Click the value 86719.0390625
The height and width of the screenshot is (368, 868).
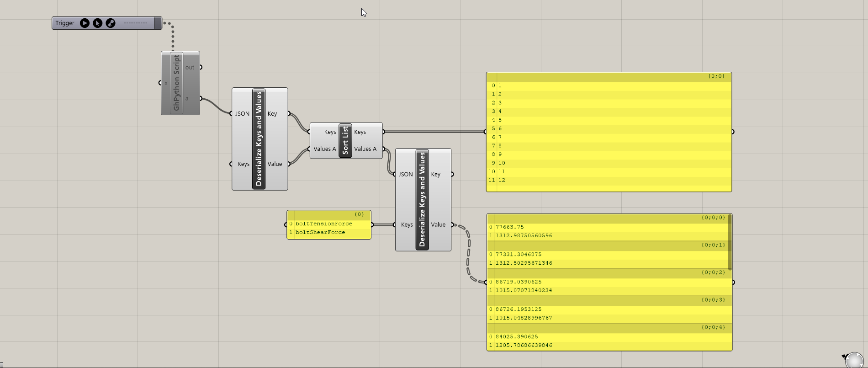tap(518, 282)
